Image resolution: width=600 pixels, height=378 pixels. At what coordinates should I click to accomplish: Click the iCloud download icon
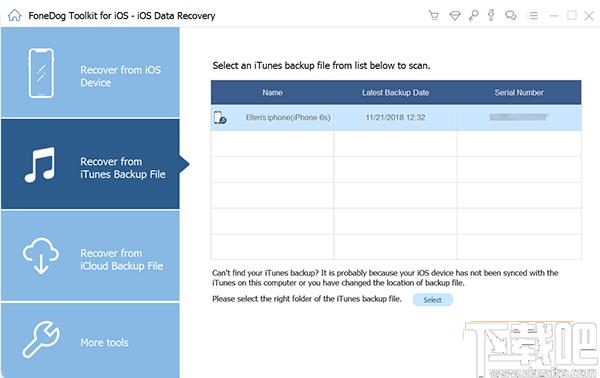click(41, 256)
